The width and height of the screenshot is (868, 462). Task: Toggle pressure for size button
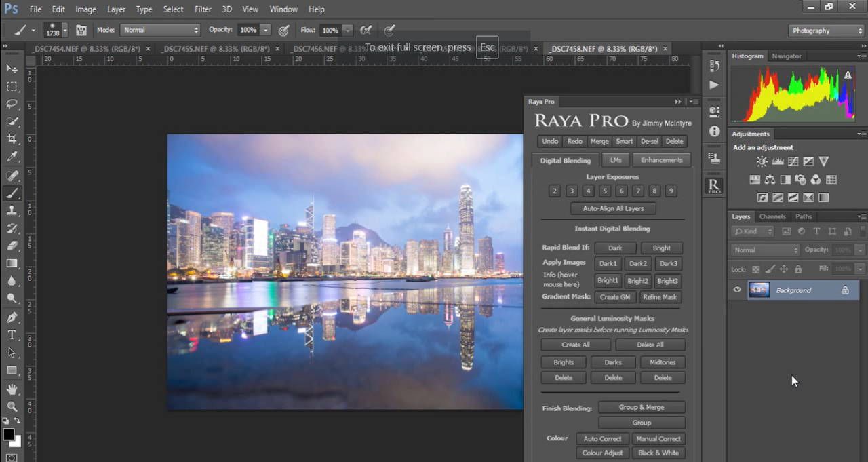pos(389,30)
